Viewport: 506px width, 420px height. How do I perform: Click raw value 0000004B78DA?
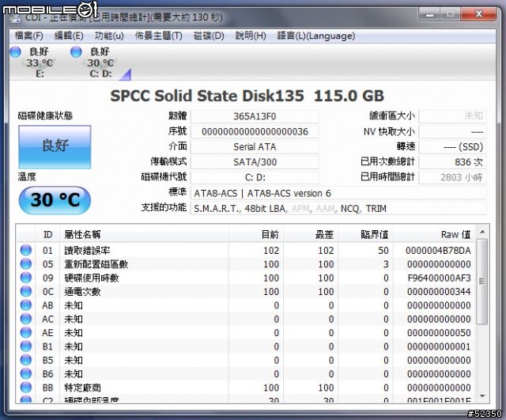[x=438, y=251]
